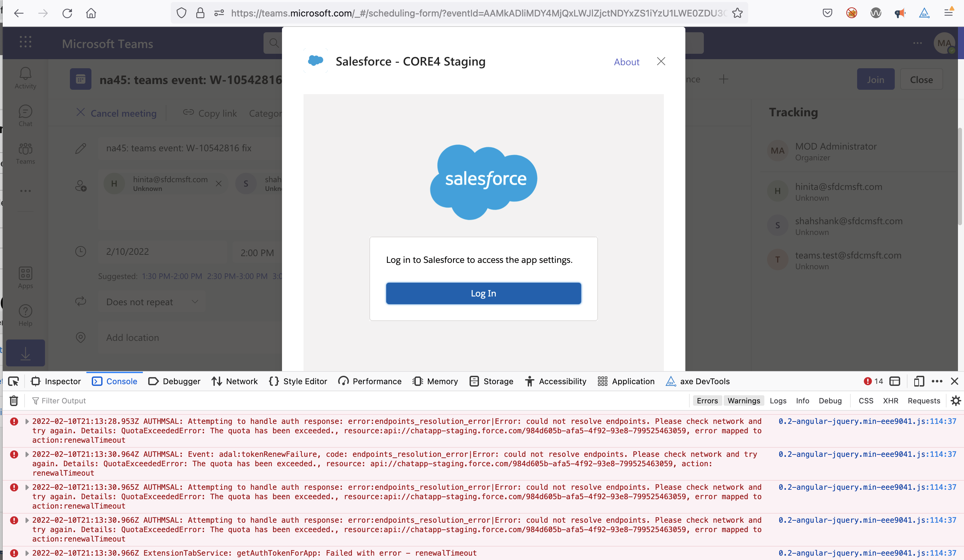Clear the console output with the trash icon
964x560 pixels.
pyautogui.click(x=13, y=400)
